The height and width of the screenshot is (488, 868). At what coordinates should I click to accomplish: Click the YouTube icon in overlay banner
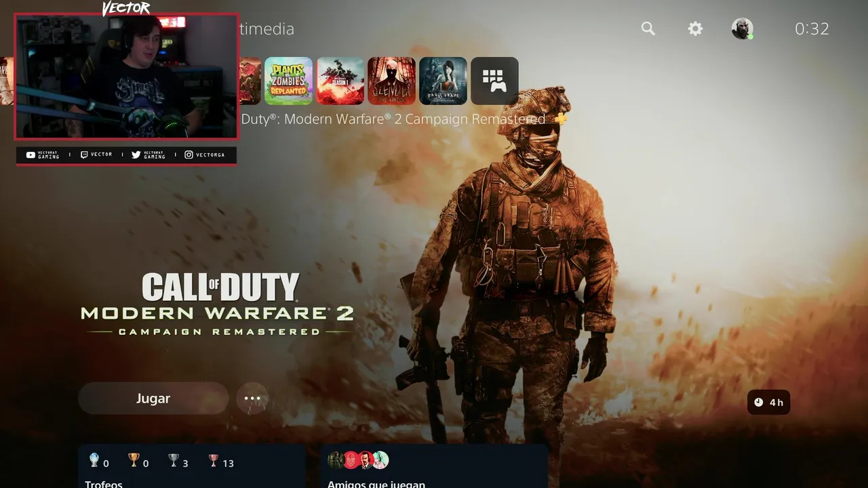tap(31, 155)
